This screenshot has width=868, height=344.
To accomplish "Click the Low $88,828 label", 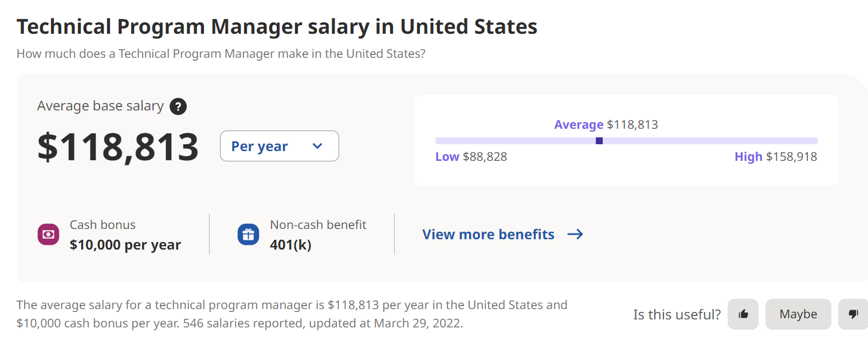I will coord(471,157).
